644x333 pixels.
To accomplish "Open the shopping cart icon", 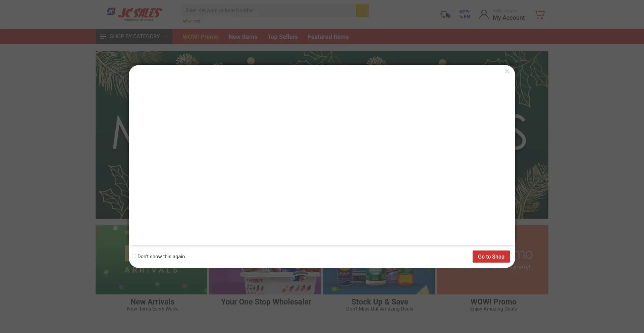I will [x=539, y=14].
